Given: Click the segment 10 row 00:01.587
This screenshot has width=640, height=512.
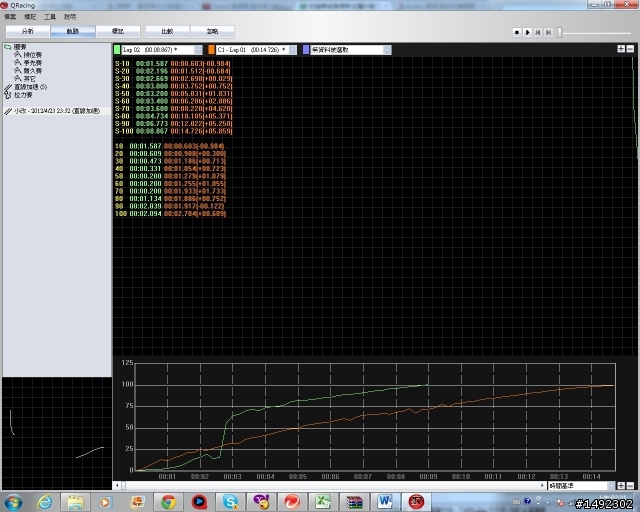Looking at the screenshot, I should tap(170, 146).
